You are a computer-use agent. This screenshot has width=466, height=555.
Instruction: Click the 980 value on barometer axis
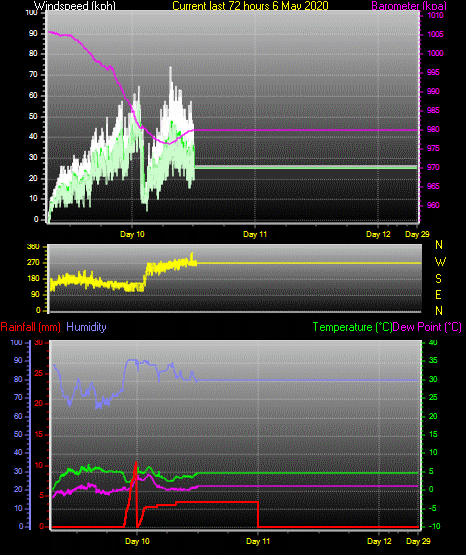tap(433, 129)
